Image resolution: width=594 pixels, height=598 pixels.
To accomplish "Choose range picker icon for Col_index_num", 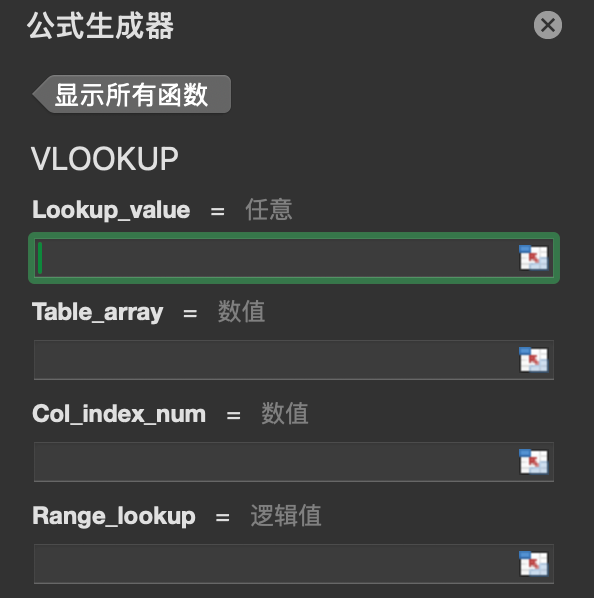I will tap(533, 462).
